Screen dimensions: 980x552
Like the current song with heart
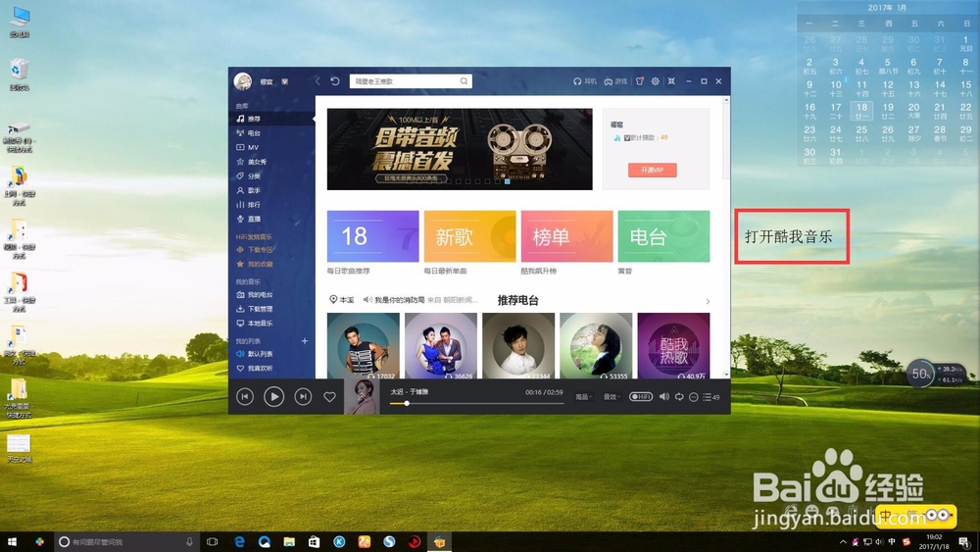(x=329, y=397)
